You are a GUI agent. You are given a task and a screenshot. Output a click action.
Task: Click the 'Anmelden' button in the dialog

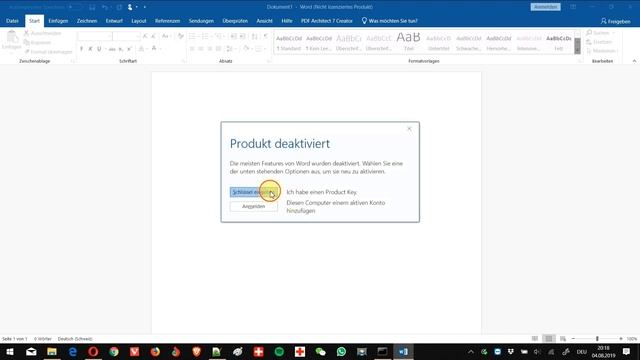(x=253, y=207)
